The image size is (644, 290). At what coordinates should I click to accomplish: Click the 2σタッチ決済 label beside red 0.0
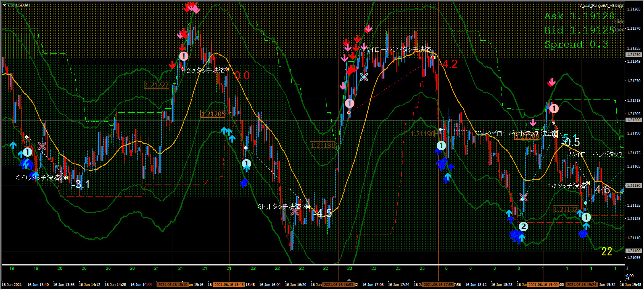click(x=206, y=70)
